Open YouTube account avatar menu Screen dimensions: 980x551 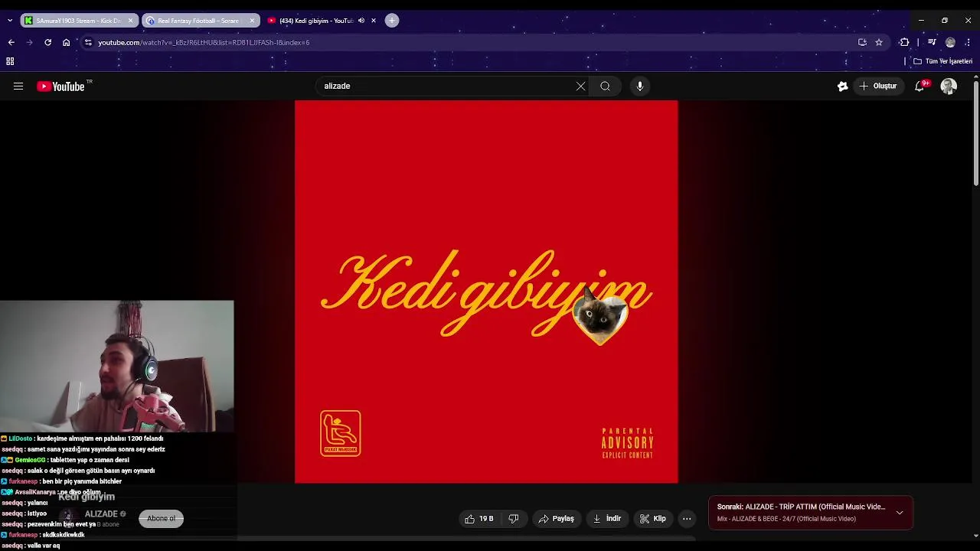tap(949, 86)
